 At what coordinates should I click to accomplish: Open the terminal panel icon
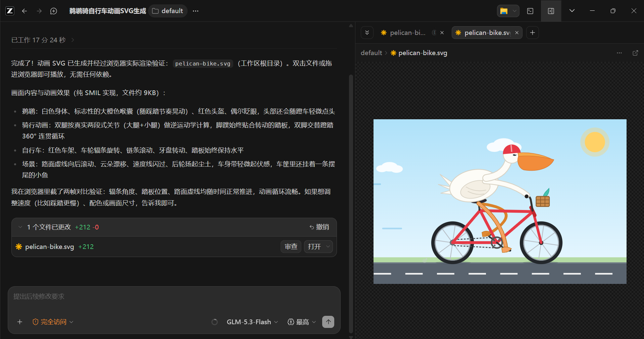click(530, 11)
